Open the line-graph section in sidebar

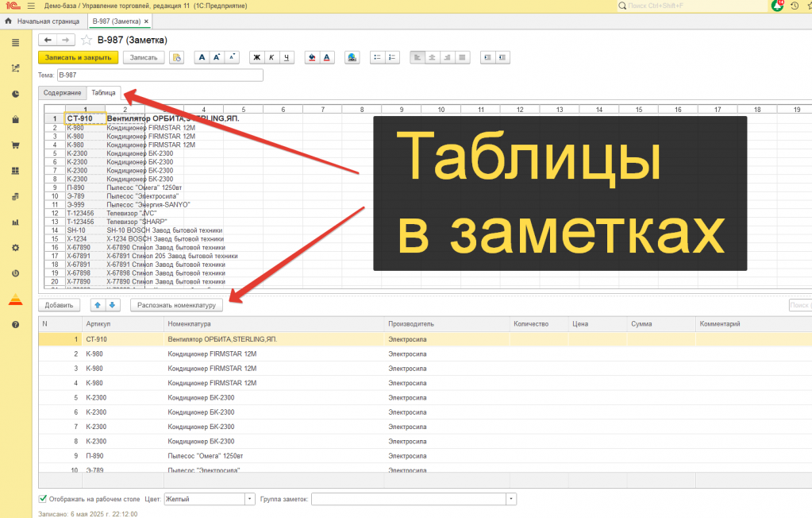pos(16,68)
